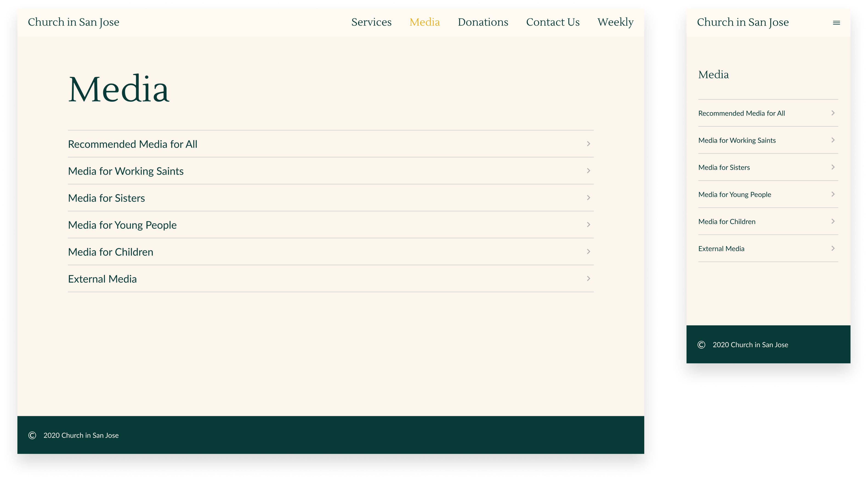Go to Donations in top navigation
This screenshot has height=480, width=868.
pos(482,22)
